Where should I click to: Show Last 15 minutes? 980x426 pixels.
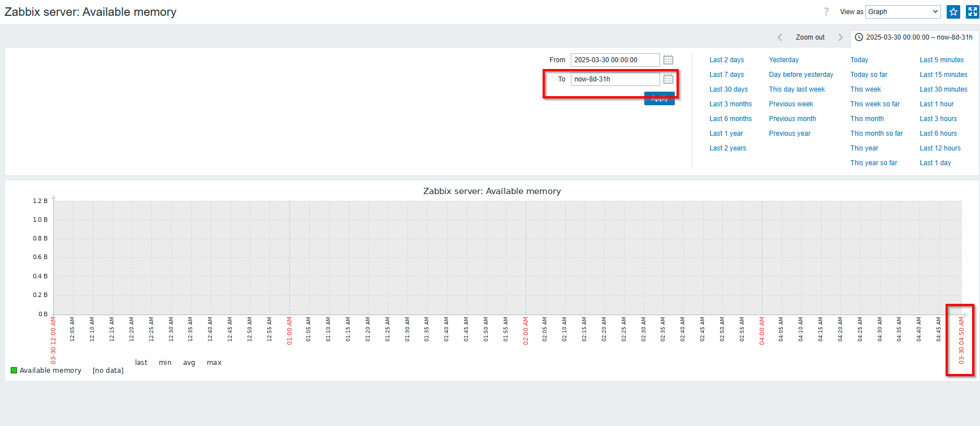point(943,75)
